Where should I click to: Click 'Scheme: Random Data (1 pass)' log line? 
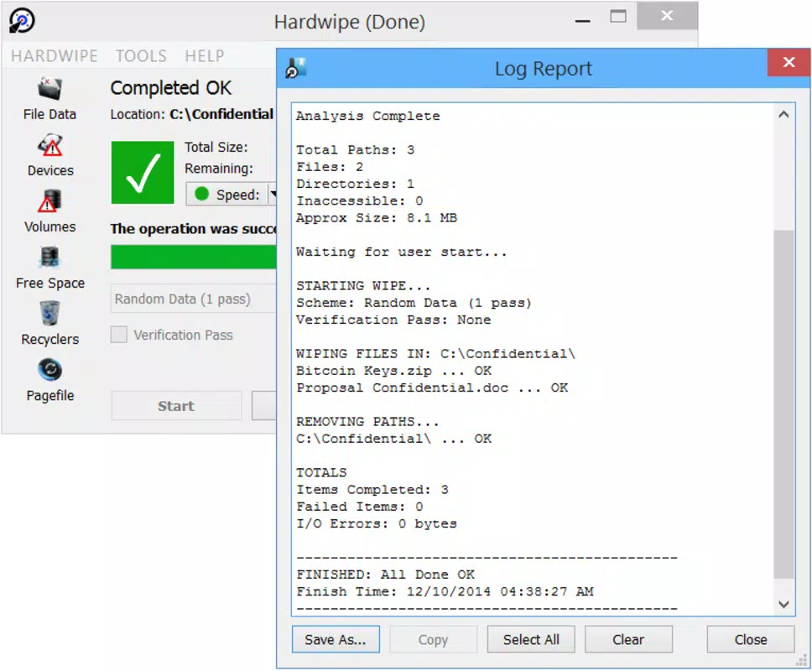pos(414,303)
